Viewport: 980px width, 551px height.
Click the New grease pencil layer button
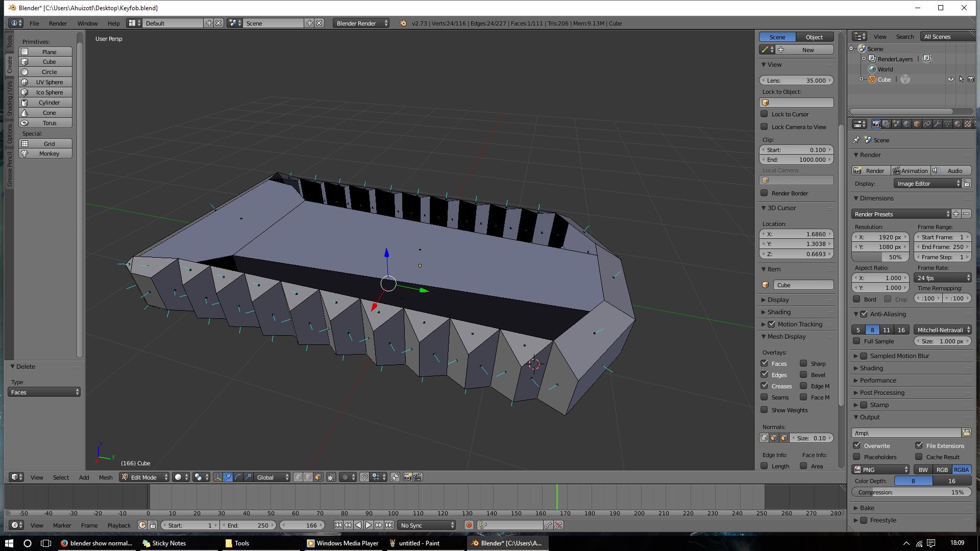click(x=805, y=49)
